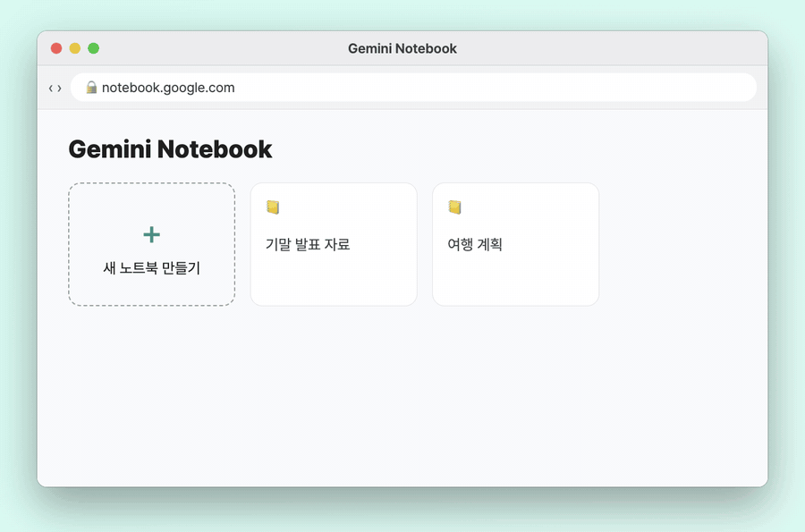Screen dimensions: 805x532
Task: Click the Gemini Notebook window title
Action: [x=402, y=48]
